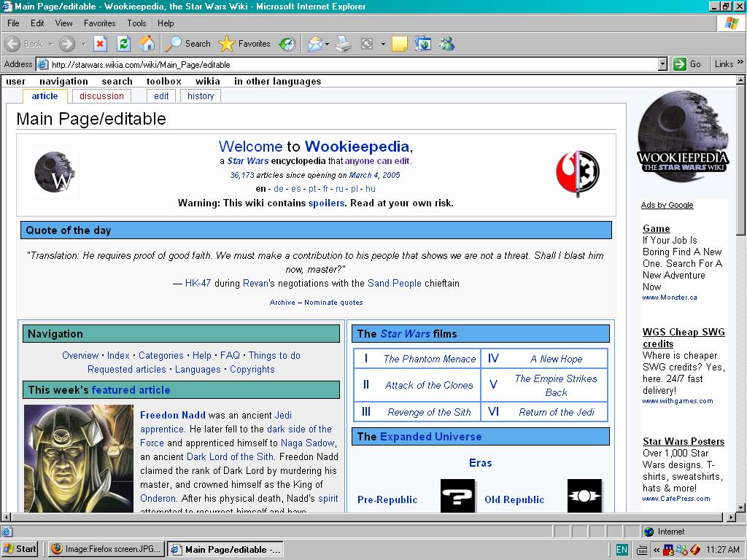Open the HK-47 link
Viewport: 747px width, 560px height.
click(x=198, y=284)
